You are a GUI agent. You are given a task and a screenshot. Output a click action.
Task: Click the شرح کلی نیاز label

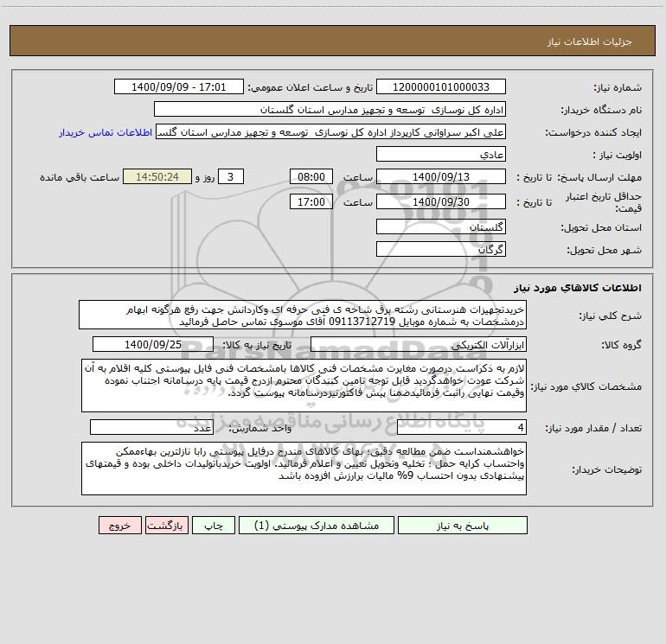pyautogui.click(x=611, y=316)
